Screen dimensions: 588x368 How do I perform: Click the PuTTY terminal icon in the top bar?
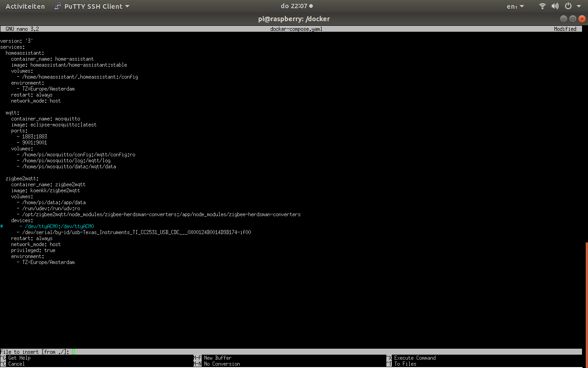point(57,6)
